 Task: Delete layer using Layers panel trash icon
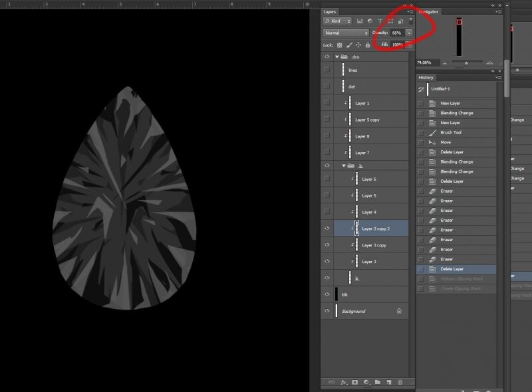click(400, 383)
